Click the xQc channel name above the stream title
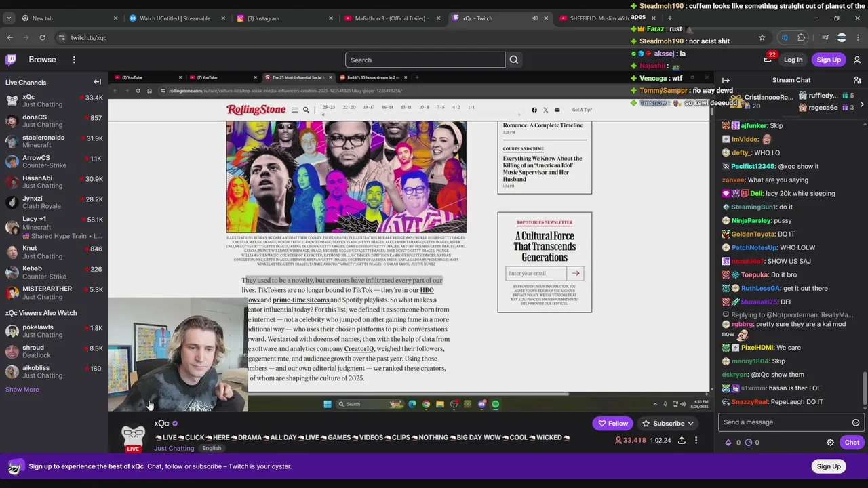Viewport: 868px width, 488px height. (x=161, y=424)
